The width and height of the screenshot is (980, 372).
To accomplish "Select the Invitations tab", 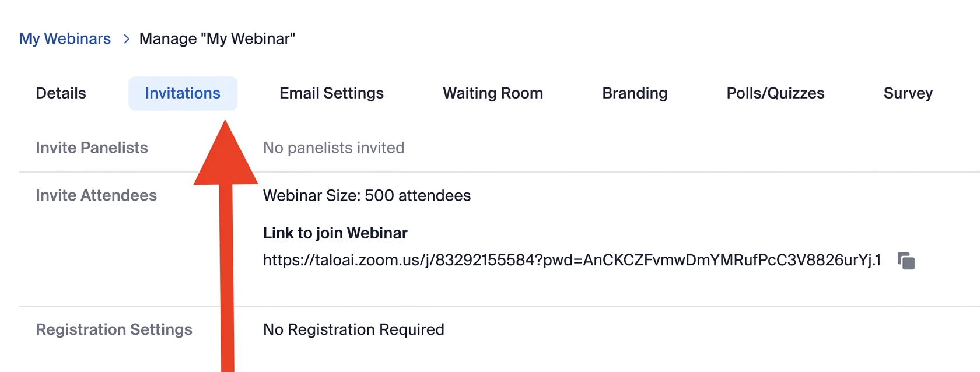I will point(183,93).
